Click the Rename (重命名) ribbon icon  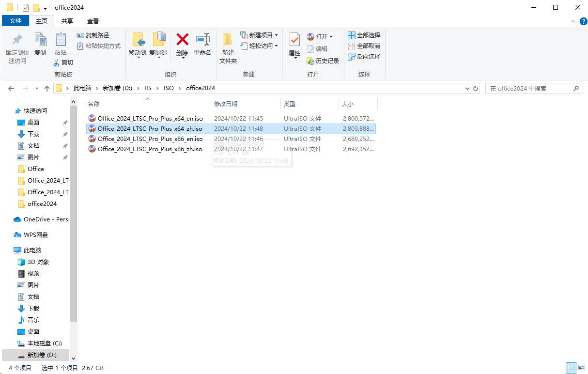202,40
